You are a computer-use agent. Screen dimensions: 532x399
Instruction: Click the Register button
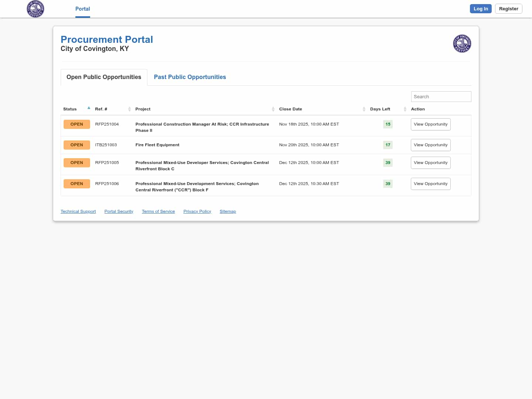click(508, 9)
